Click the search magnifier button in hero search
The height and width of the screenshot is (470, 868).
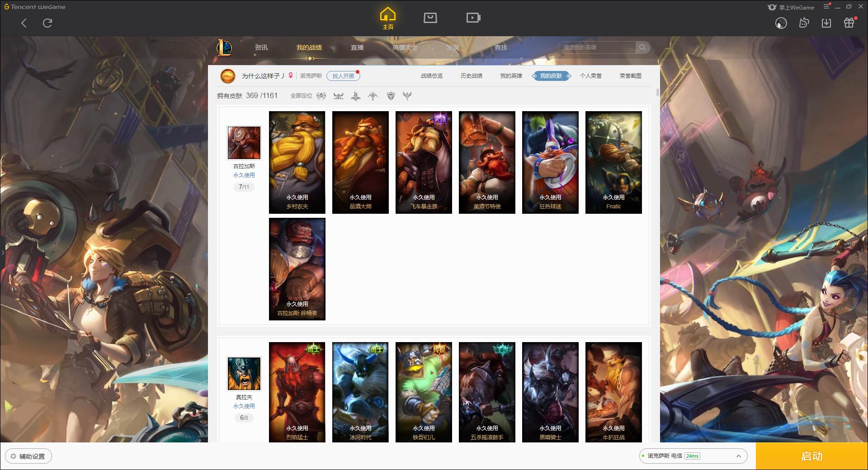(642, 47)
